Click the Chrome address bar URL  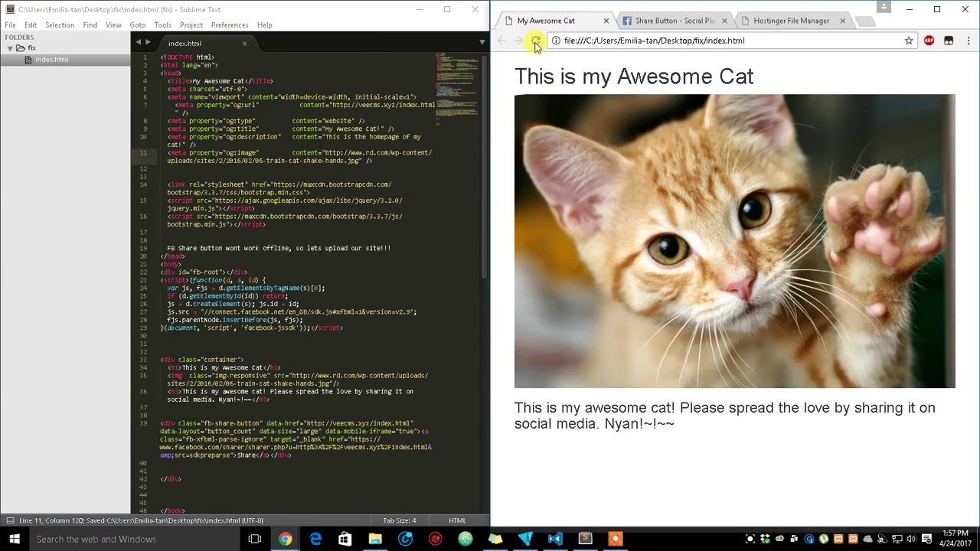pos(654,41)
